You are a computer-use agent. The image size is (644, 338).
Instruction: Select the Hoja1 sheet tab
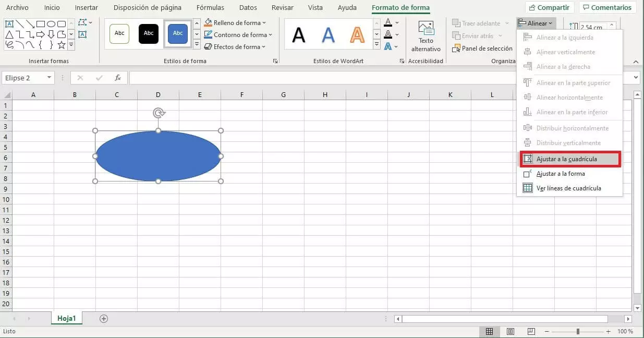pos(67,319)
